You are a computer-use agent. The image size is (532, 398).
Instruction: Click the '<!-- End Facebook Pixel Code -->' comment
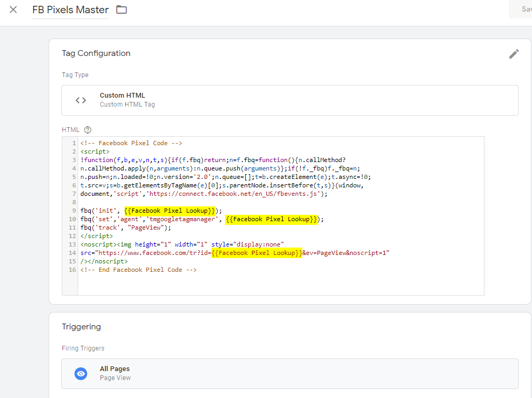click(138, 270)
